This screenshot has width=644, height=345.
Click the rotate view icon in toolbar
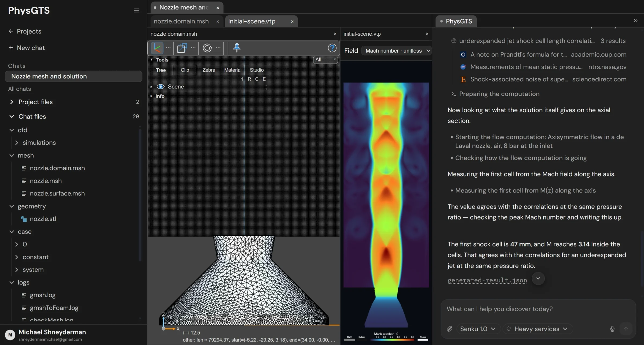pos(207,48)
